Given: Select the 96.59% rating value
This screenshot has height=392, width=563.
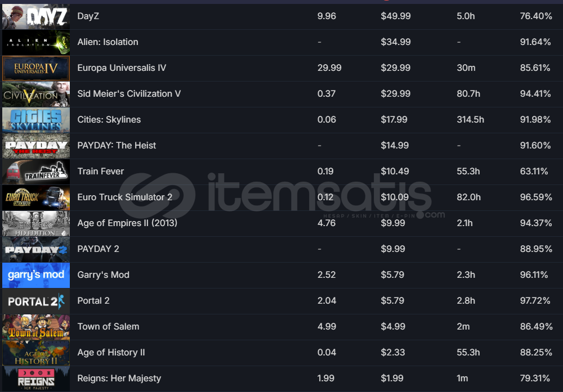Looking at the screenshot, I should (536, 197).
